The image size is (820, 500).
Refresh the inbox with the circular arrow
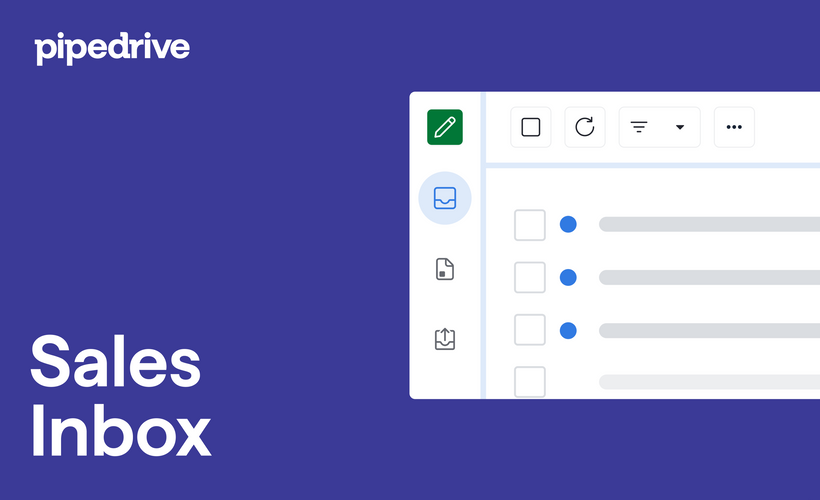(585, 127)
